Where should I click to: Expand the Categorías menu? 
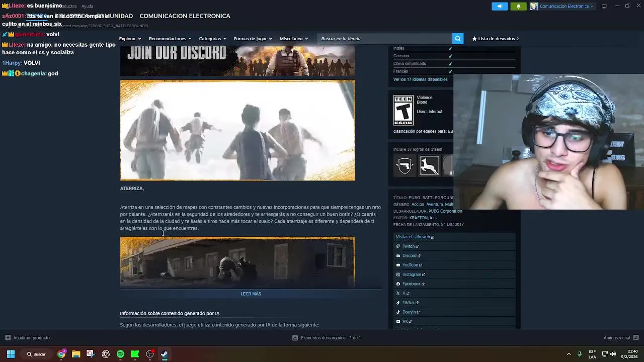click(x=212, y=39)
